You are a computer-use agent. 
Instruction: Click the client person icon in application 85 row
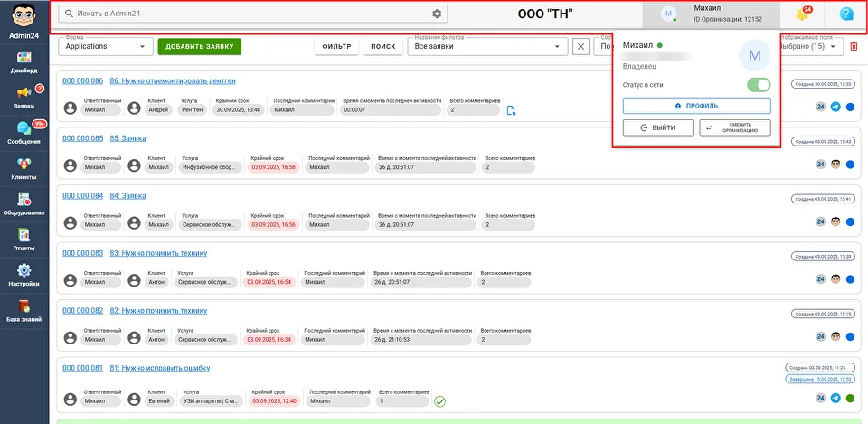pos(134,165)
